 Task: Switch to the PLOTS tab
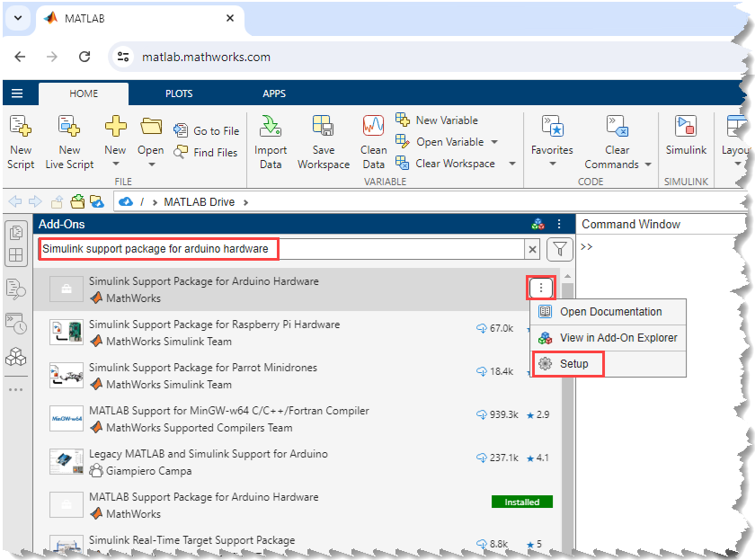[x=179, y=93]
